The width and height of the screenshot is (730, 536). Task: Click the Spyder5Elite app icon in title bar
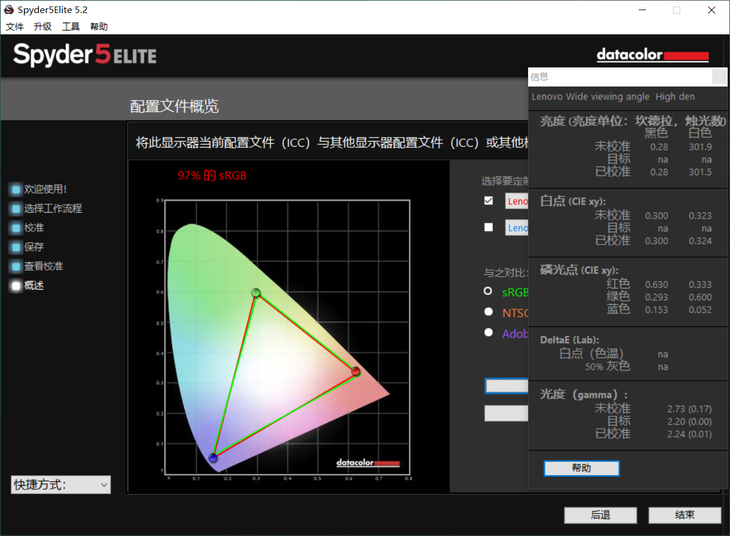[9, 10]
